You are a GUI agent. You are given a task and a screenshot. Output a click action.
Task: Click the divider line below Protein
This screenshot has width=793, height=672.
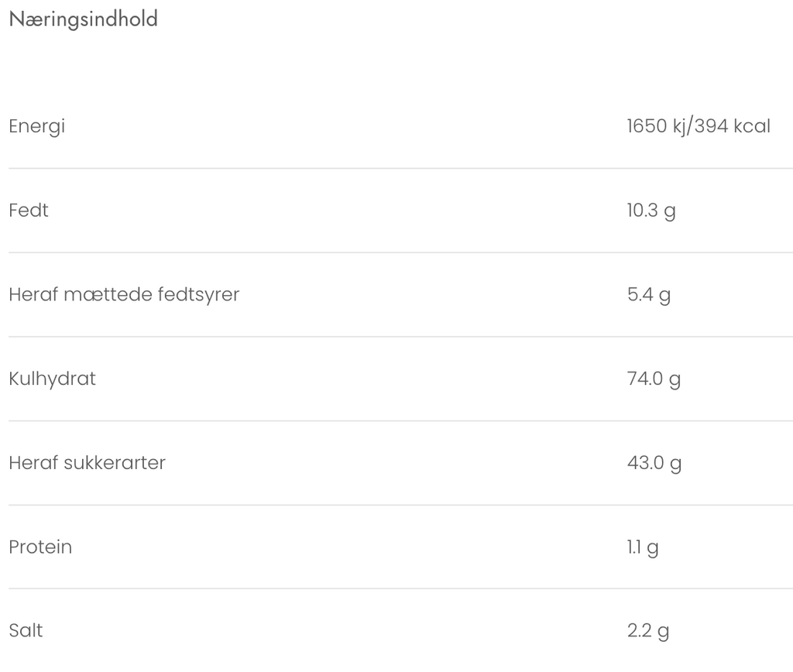point(396,588)
